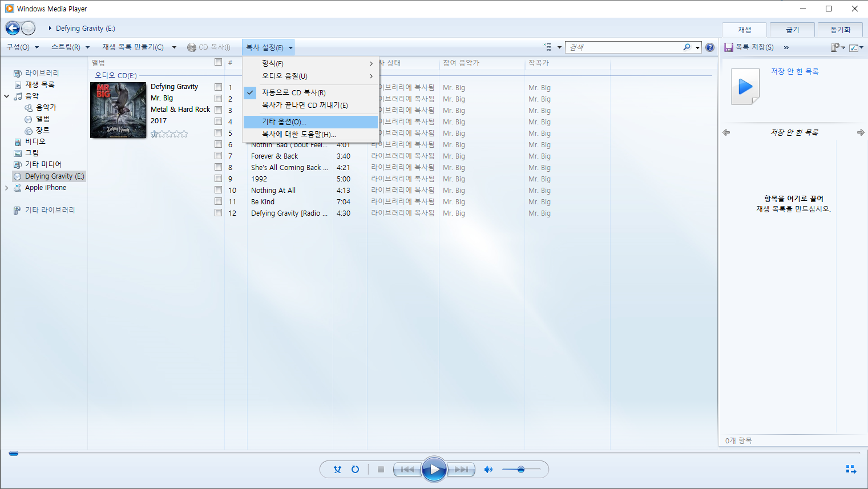Click the next list arrow in playlist pane

[861, 132]
